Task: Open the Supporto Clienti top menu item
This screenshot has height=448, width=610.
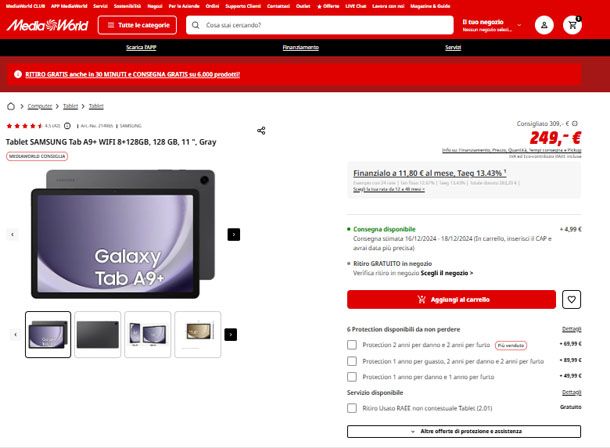Action: pos(243,6)
